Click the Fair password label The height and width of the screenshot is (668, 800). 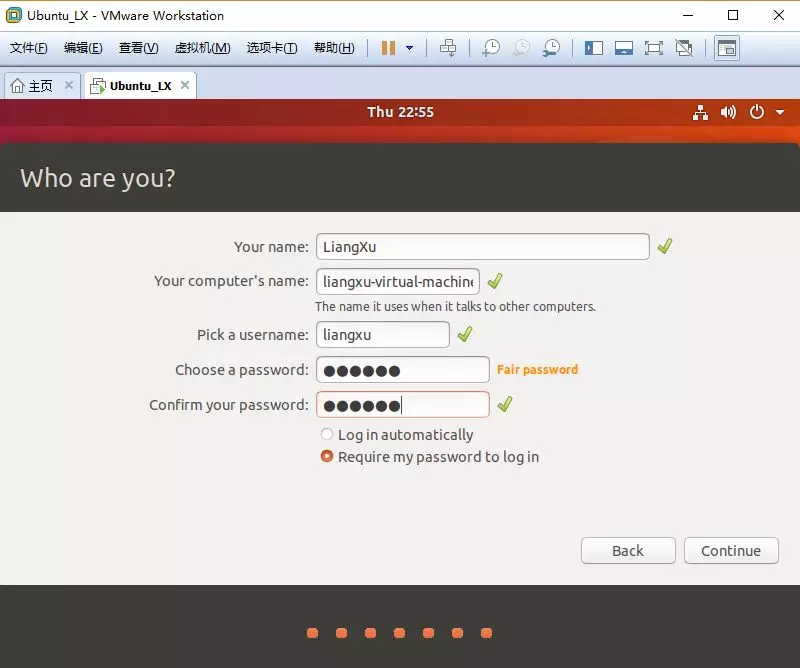point(537,369)
